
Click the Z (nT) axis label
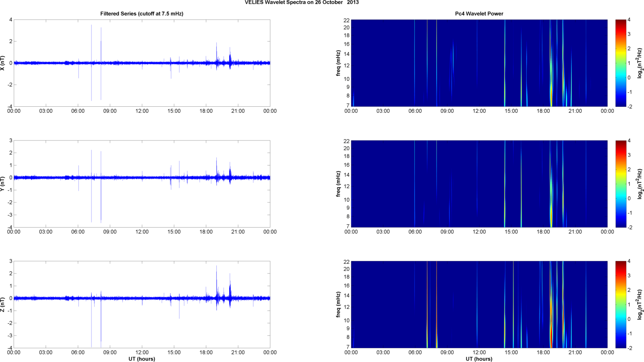tap(3, 305)
